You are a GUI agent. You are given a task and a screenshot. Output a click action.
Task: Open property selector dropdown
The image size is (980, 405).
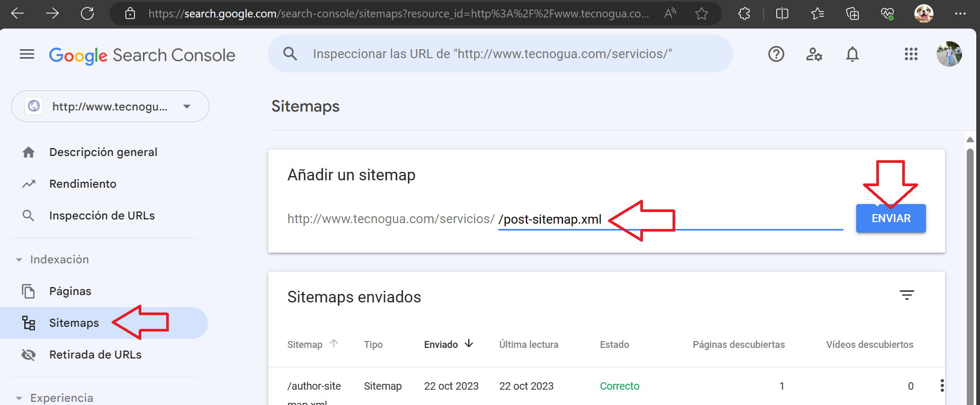tap(110, 106)
